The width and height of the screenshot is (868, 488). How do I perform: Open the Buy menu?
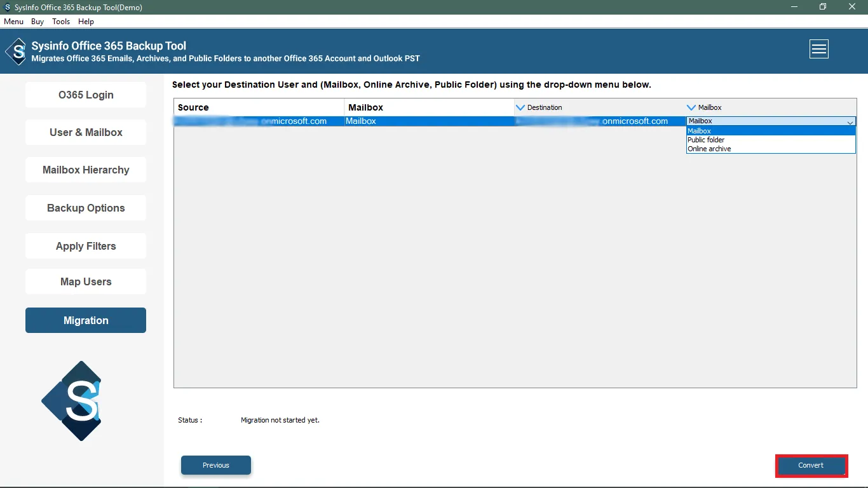[x=37, y=22]
